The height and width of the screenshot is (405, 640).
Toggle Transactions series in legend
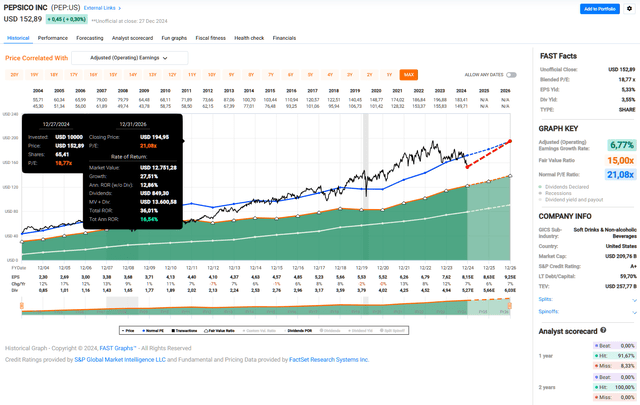click(184, 330)
